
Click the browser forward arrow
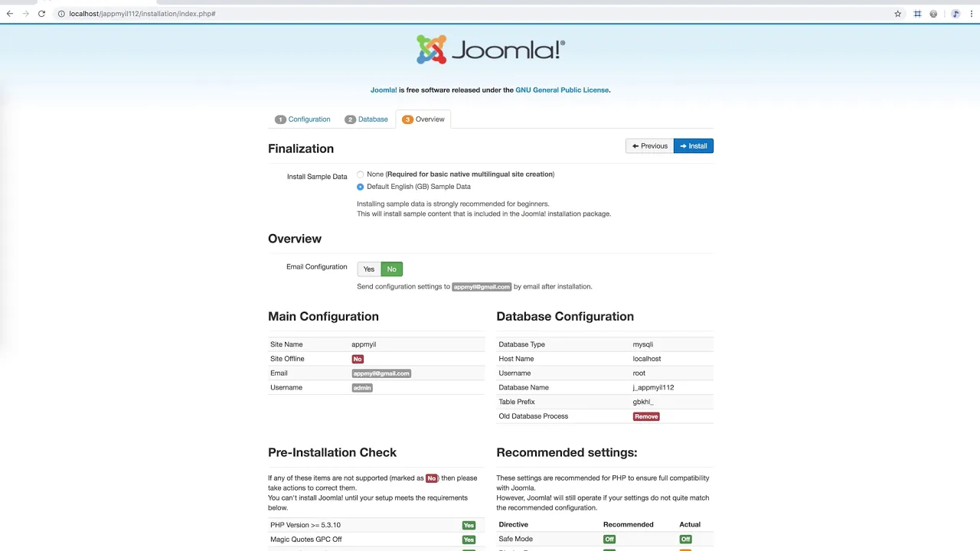(x=25, y=14)
